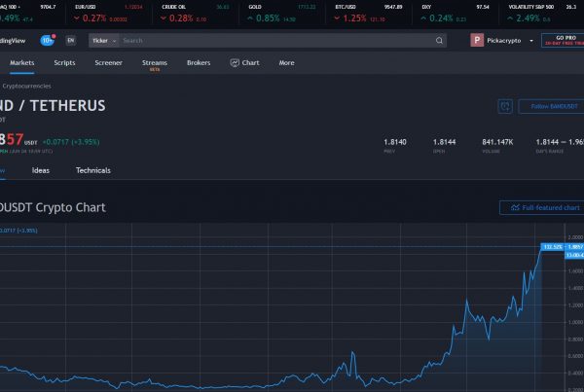Switch to the Technicals tab
This screenshot has height=392, width=584.
pos(93,170)
